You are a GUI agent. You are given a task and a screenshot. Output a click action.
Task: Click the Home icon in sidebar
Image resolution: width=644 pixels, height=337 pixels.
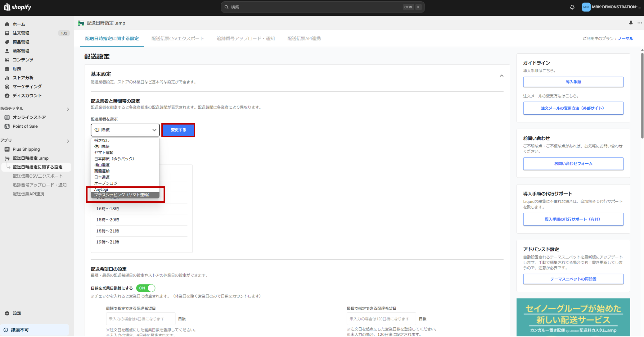tap(7, 24)
